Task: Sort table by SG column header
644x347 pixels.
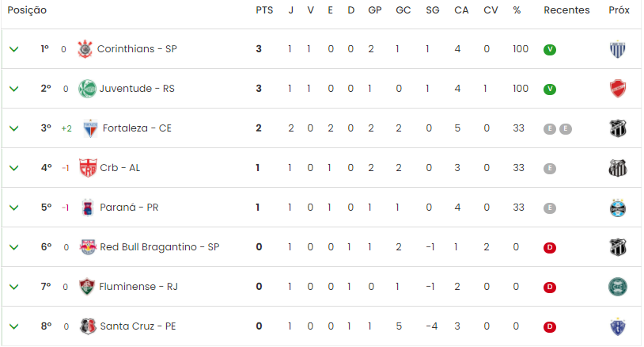Action: pos(433,10)
